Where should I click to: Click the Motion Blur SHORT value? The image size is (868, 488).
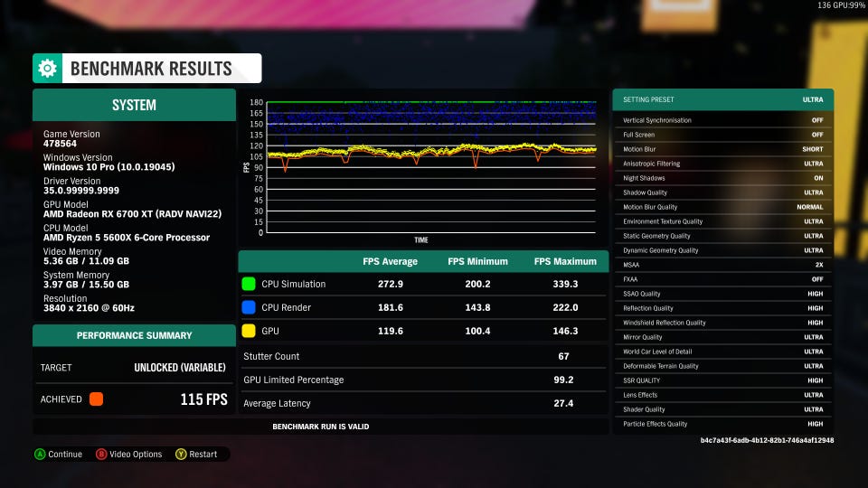(x=812, y=149)
